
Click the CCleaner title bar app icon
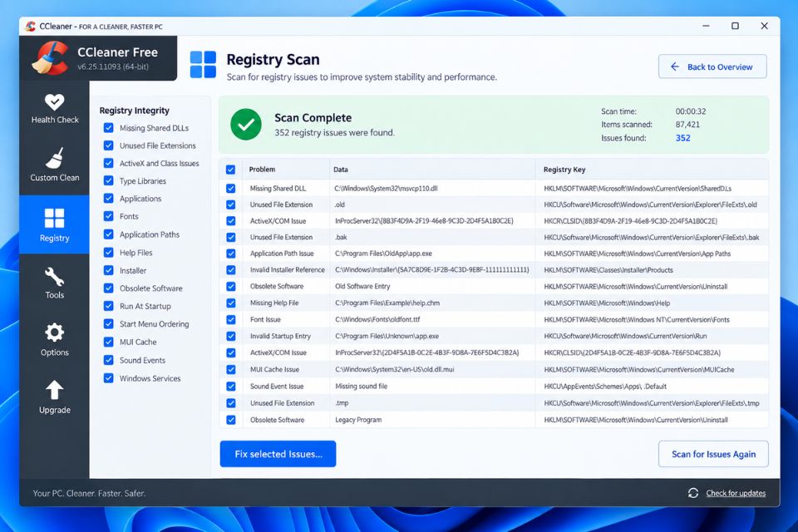pyautogui.click(x=31, y=26)
